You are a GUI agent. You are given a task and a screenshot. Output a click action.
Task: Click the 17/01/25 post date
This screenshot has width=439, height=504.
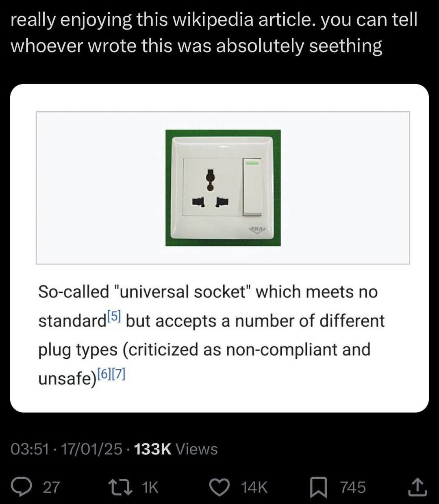91,449
